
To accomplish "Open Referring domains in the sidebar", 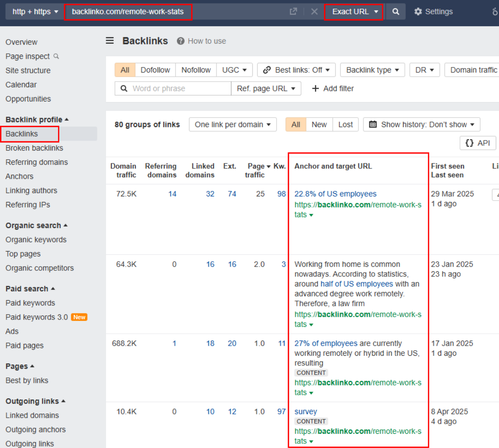I will (x=37, y=162).
